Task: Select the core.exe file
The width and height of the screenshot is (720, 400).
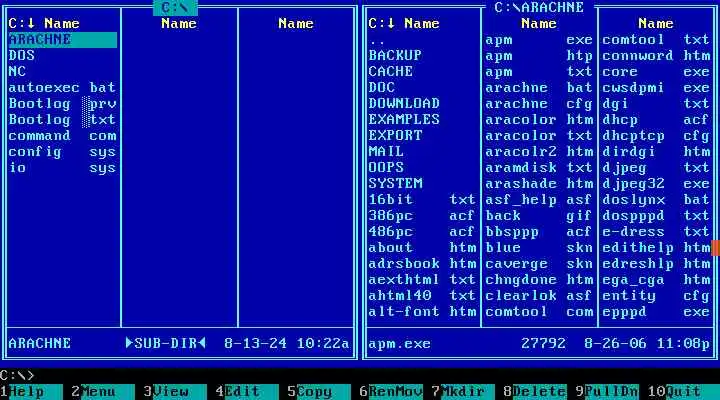Action: click(x=656, y=72)
